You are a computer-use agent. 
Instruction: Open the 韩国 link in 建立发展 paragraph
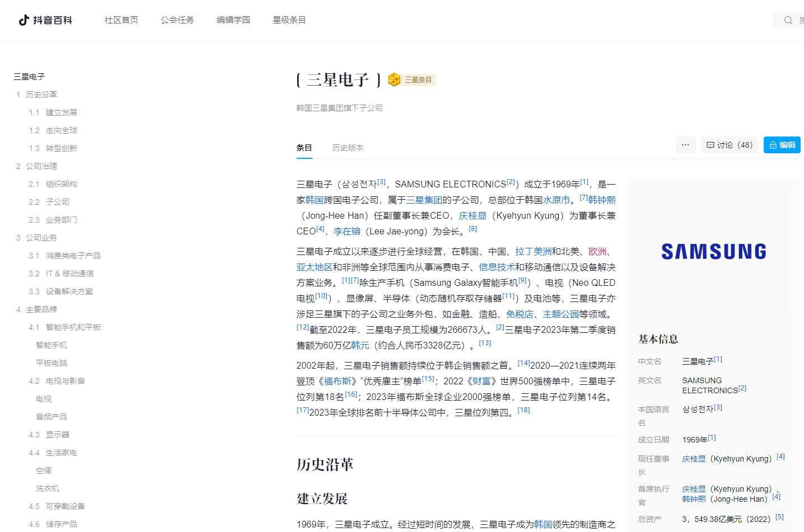click(543, 524)
